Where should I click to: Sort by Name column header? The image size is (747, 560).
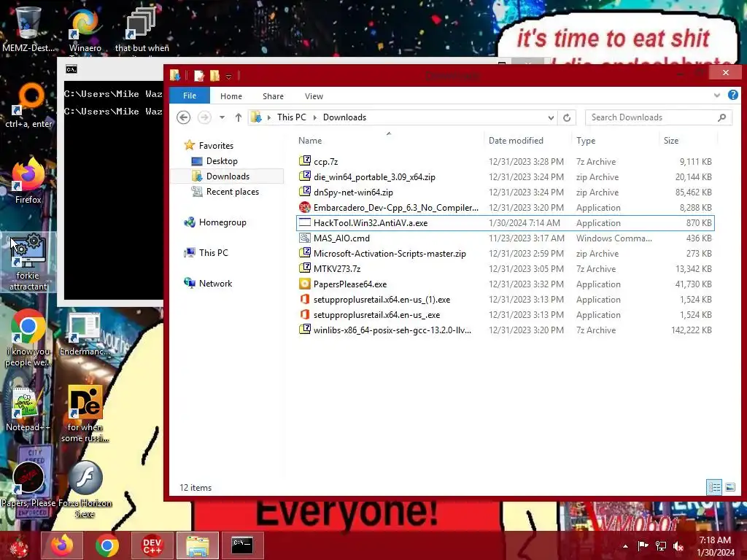[390, 141]
